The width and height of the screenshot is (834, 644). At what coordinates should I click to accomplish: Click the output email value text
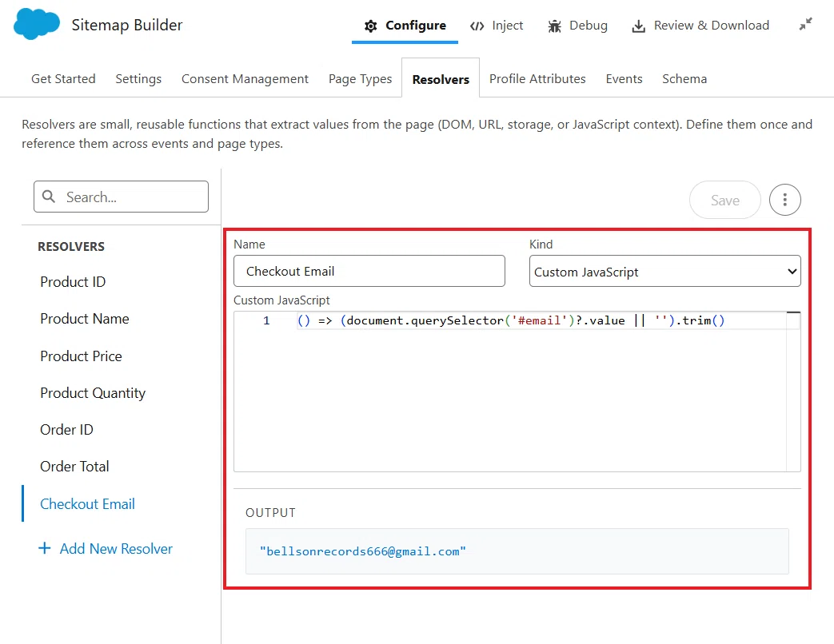[x=363, y=551]
